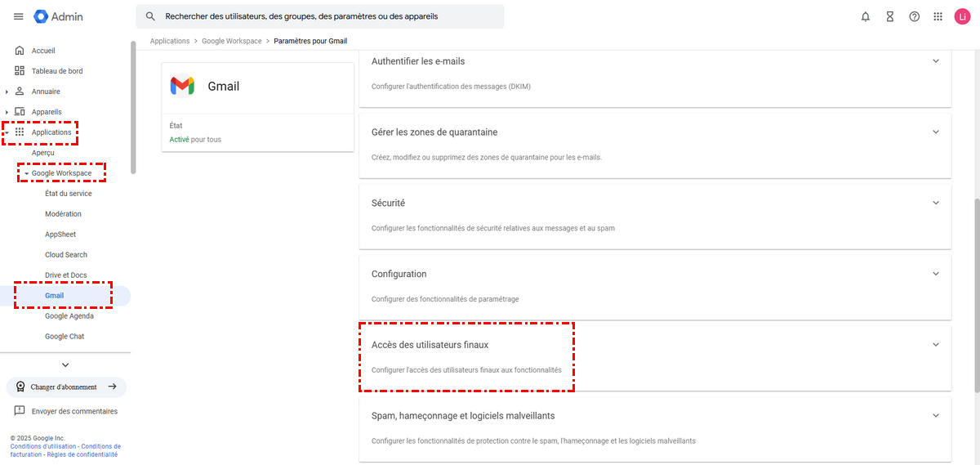Expand the Annuaire sidebar section

pyautogui.click(x=7, y=92)
